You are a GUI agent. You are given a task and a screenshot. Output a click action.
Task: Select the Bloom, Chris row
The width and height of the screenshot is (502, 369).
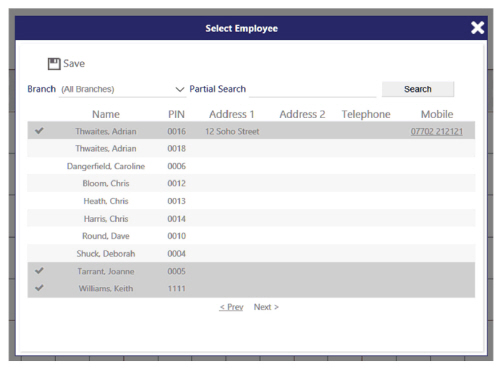pyautogui.click(x=251, y=183)
